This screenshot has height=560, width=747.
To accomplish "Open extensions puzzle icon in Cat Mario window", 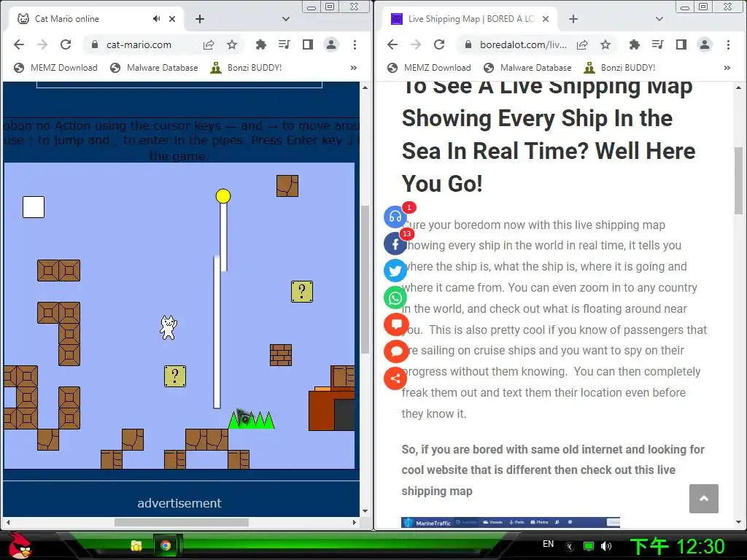I will pyautogui.click(x=261, y=44).
